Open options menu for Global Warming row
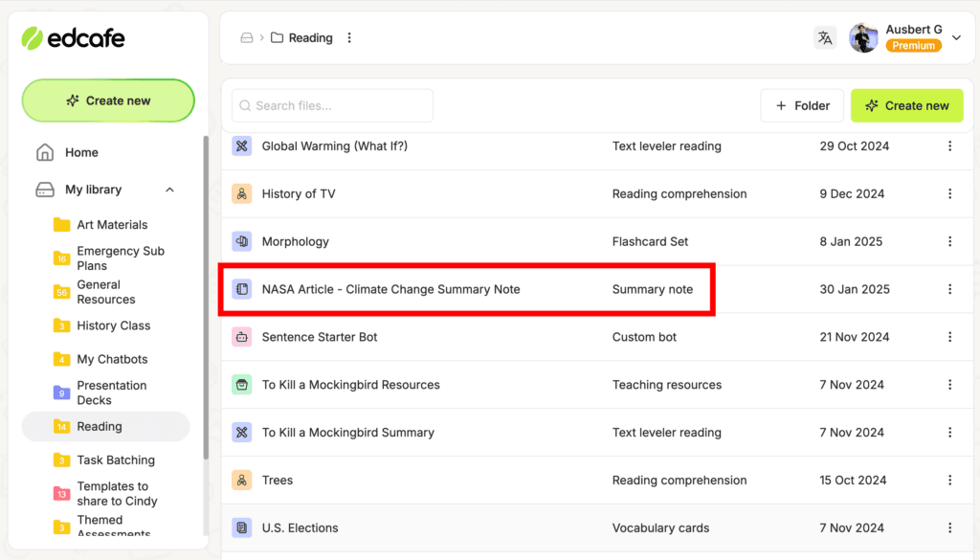 point(950,146)
